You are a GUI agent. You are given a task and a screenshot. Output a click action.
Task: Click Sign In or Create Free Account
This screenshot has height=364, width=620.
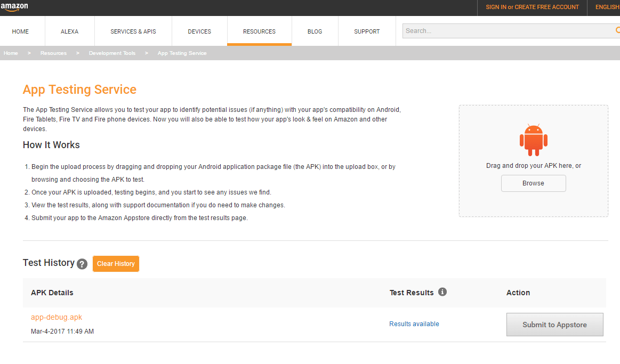pyautogui.click(x=532, y=7)
